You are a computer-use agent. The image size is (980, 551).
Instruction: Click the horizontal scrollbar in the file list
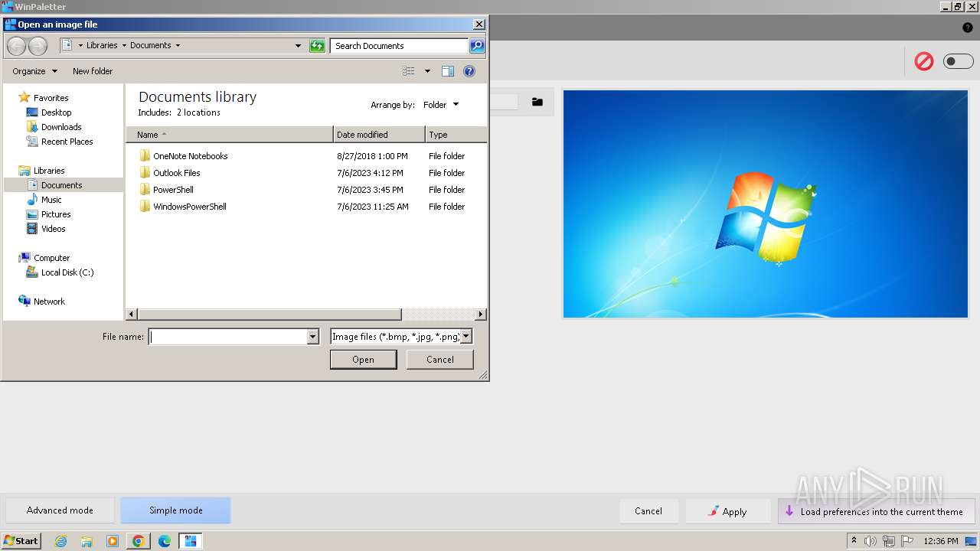coord(269,315)
